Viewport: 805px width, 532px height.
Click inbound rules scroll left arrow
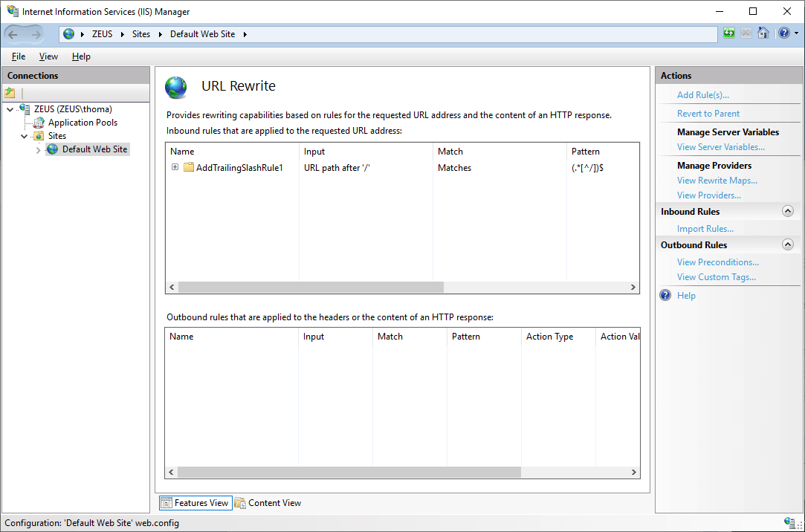click(x=172, y=288)
